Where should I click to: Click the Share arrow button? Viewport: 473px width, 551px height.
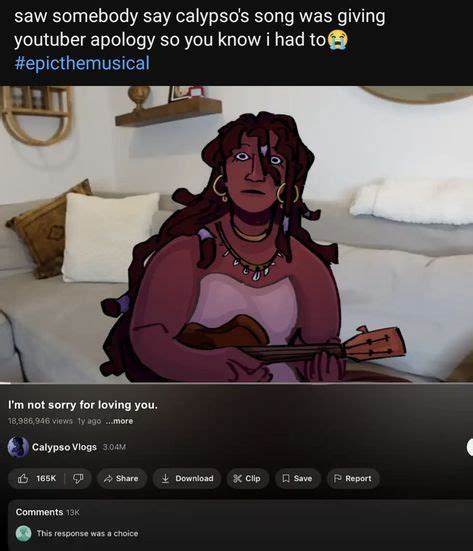[x=122, y=478]
